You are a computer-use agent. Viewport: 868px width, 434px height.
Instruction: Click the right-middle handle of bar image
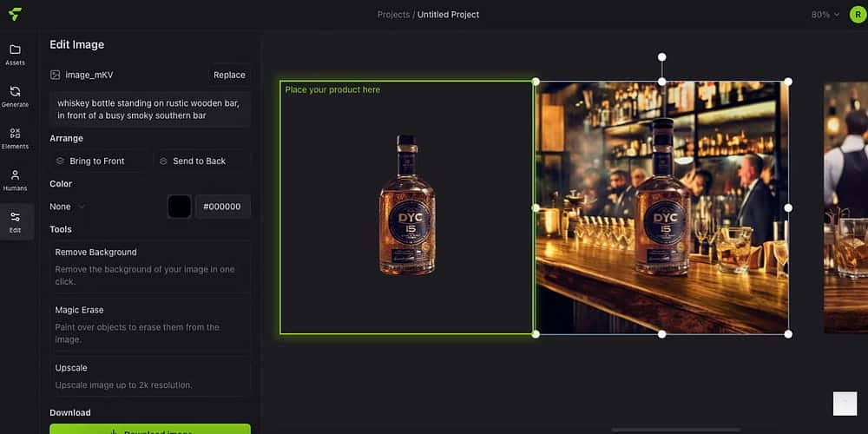point(788,207)
